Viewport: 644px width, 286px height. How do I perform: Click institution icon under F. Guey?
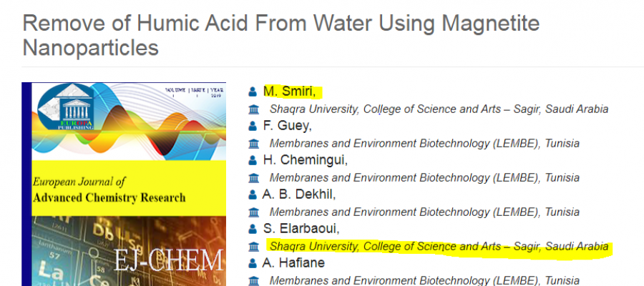point(254,144)
